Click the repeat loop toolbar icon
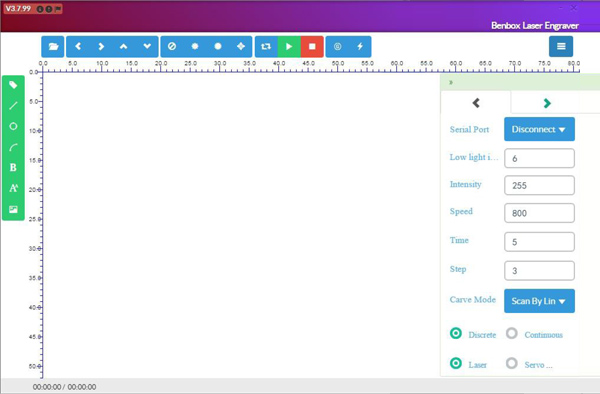Image resolution: width=600 pixels, height=394 pixels. (x=266, y=47)
